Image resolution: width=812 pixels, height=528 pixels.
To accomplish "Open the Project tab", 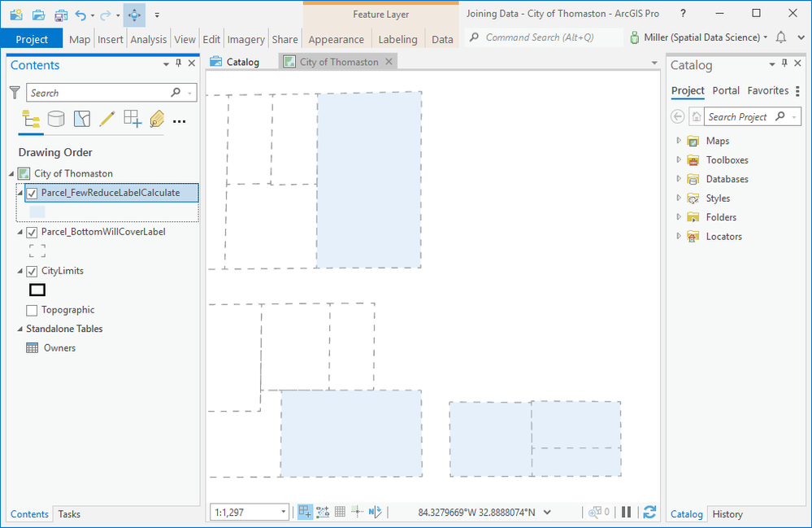I will [x=32, y=39].
